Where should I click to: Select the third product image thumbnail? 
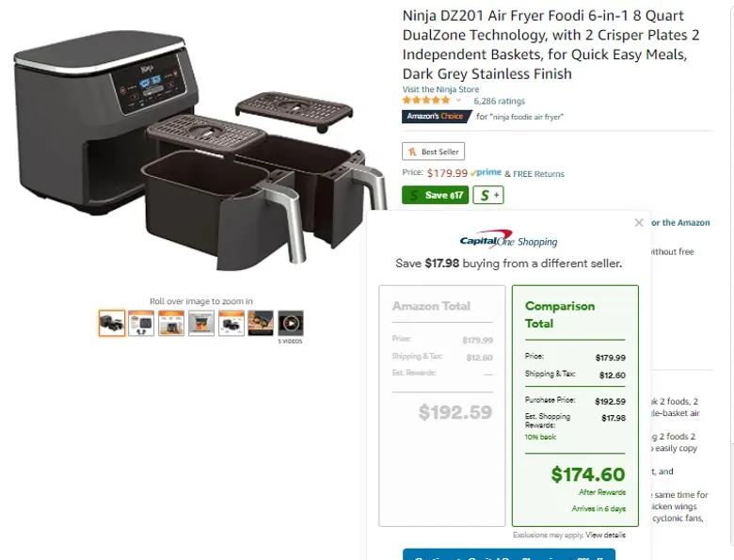[171, 323]
